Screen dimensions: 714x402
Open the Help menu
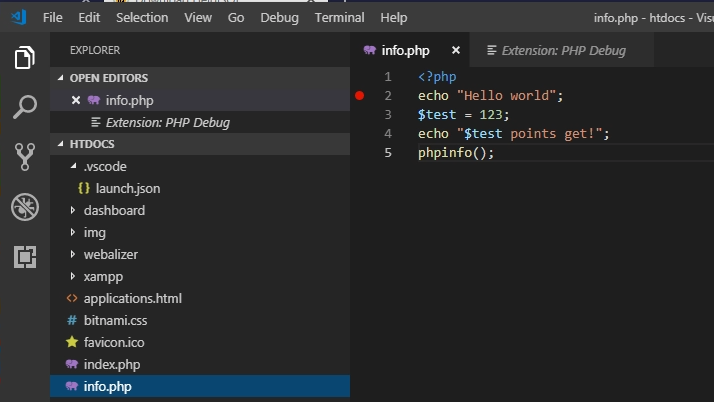394,17
